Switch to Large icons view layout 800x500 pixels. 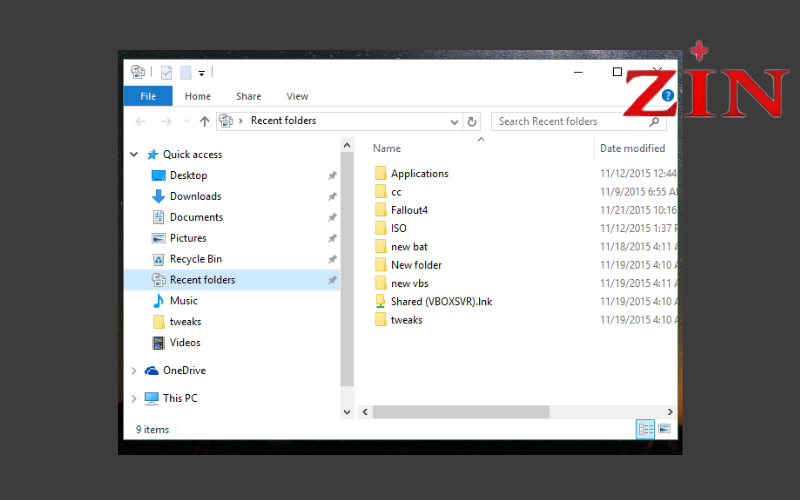pyautogui.click(x=664, y=429)
